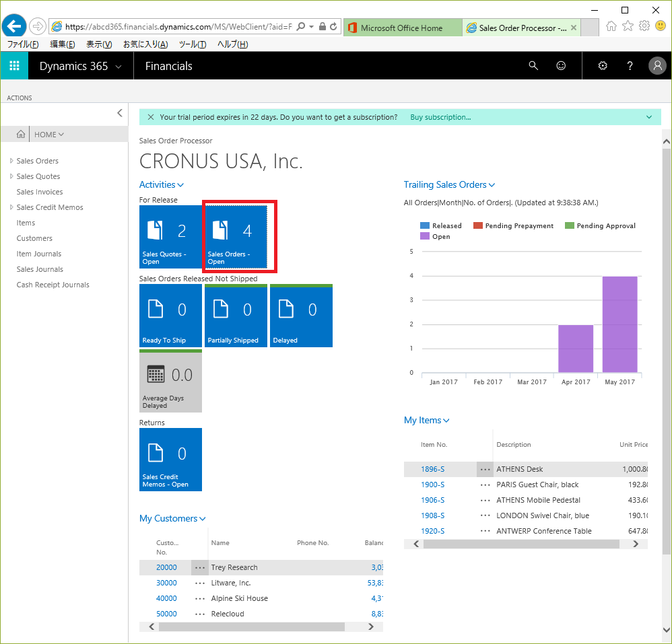Click the browser forward arrow
672x644 pixels.
(x=38, y=26)
